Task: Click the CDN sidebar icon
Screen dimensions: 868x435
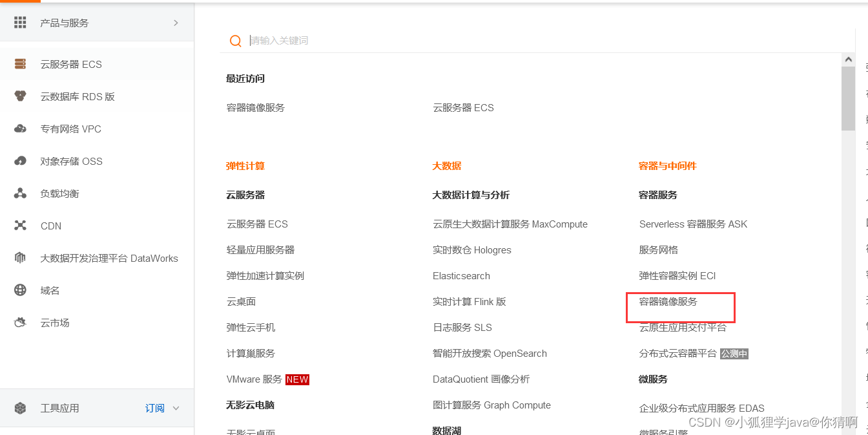Action: [x=20, y=226]
